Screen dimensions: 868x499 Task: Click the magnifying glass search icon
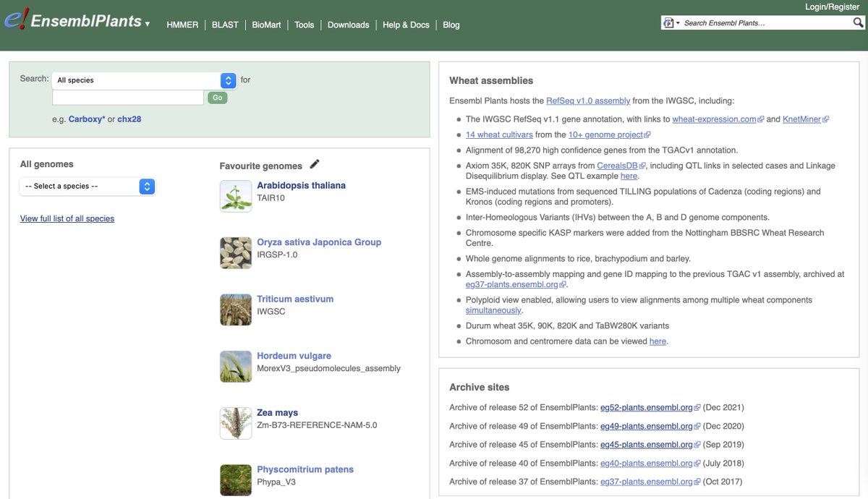tap(858, 23)
